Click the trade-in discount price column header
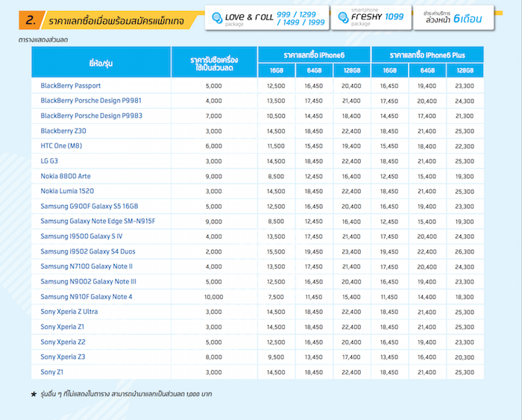This screenshot has width=522, height=420. coord(214,63)
